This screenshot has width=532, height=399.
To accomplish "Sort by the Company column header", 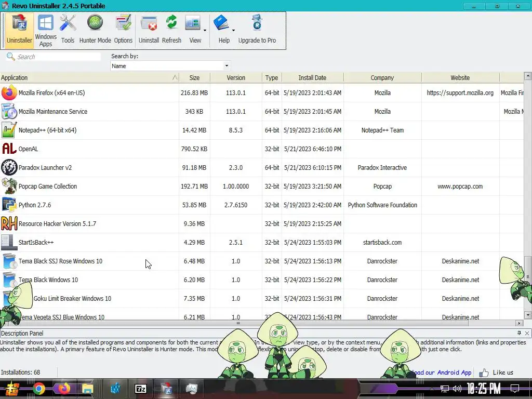I will [x=382, y=78].
